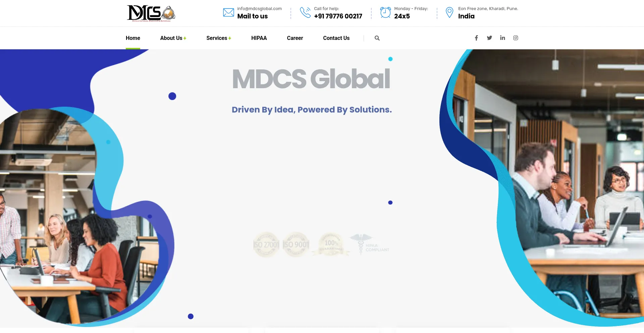644x333 pixels.
Task: Click the Mail to us link
Action: (252, 16)
